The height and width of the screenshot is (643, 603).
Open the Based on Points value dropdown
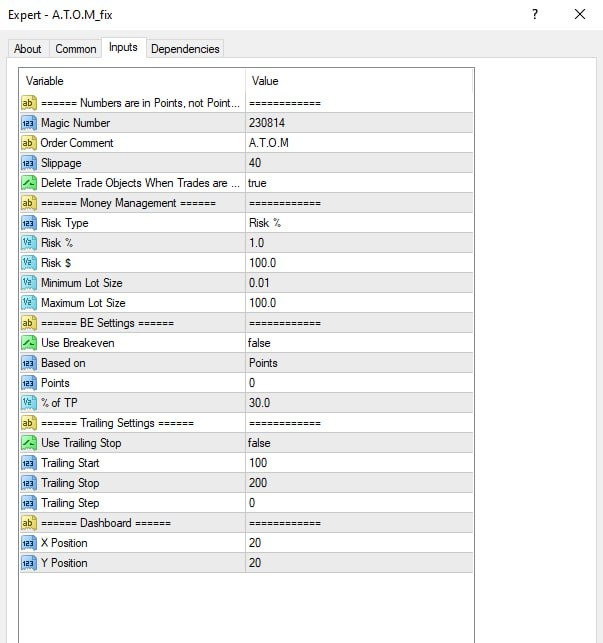359,363
